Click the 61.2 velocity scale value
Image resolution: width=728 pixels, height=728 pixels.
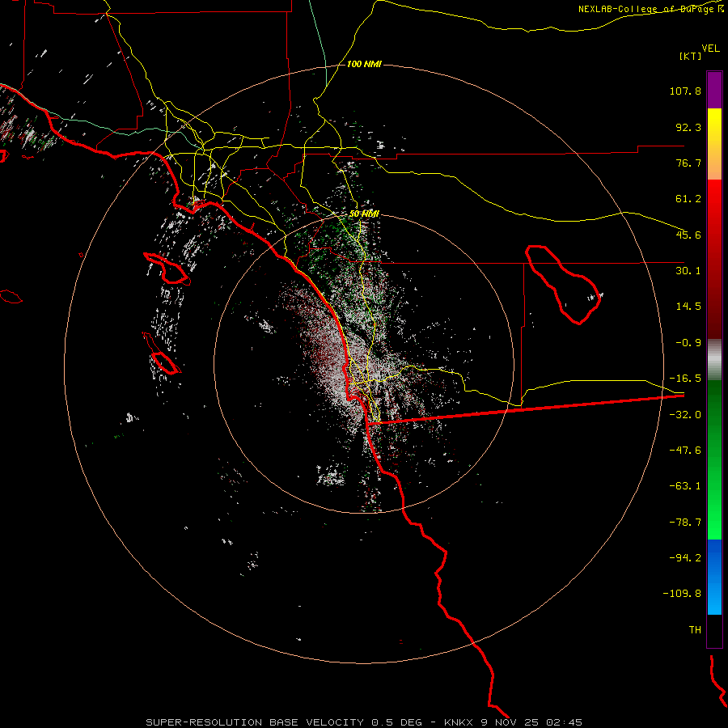click(688, 199)
